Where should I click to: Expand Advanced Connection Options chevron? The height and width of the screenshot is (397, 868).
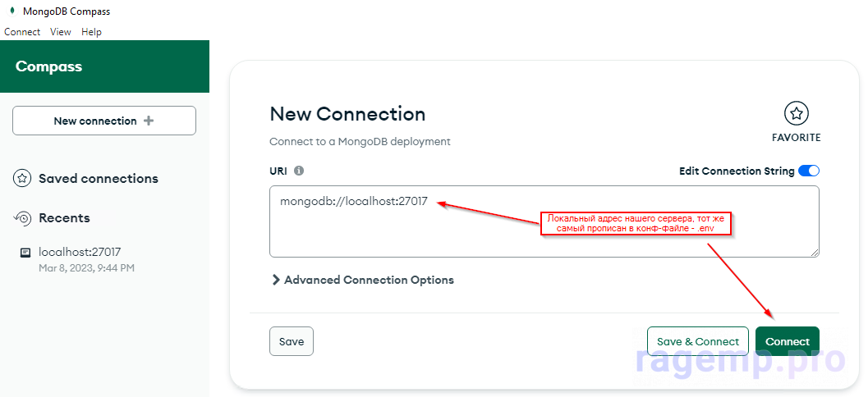click(x=276, y=280)
